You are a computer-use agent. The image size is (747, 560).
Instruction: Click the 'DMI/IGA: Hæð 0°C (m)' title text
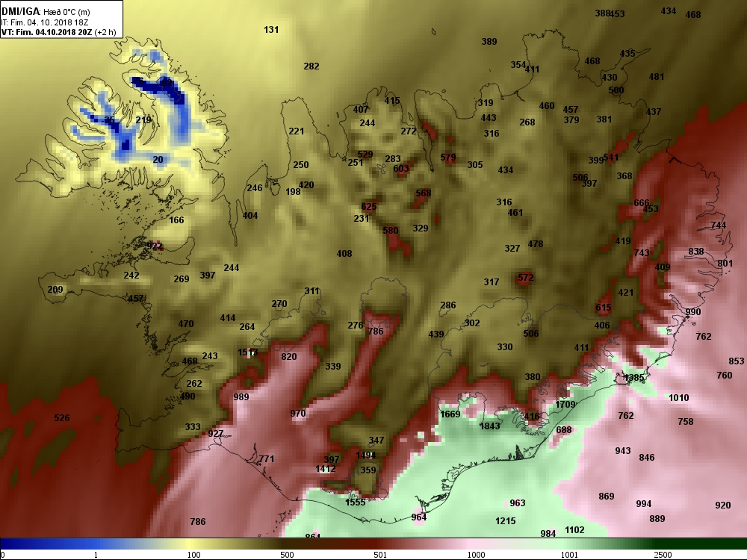tap(46, 12)
